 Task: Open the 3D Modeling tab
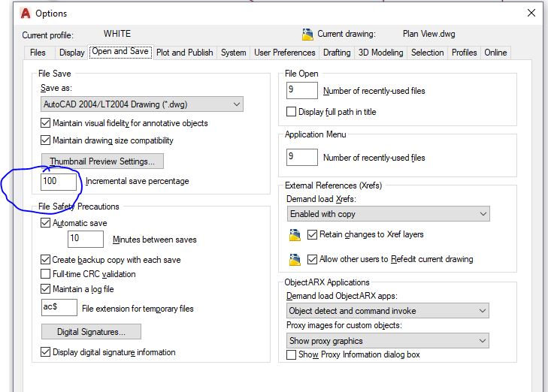click(x=380, y=53)
